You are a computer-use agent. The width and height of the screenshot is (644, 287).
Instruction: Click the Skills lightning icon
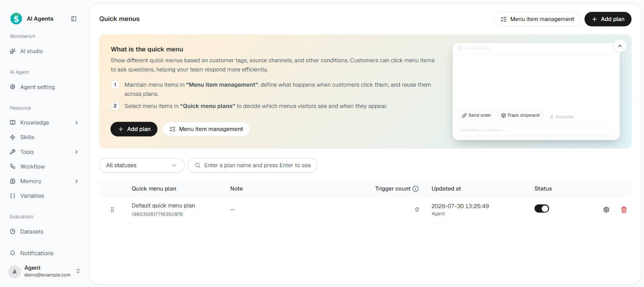13,137
